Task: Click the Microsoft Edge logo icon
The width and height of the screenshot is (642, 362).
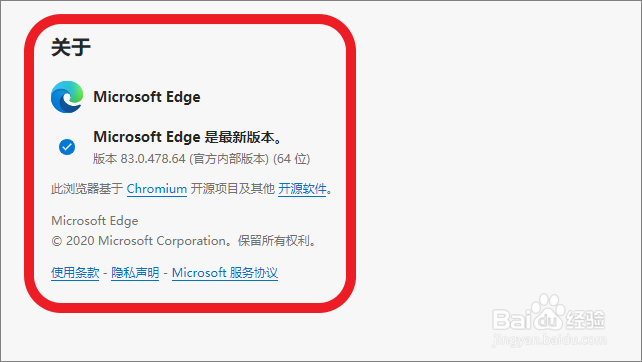Action: tap(67, 97)
